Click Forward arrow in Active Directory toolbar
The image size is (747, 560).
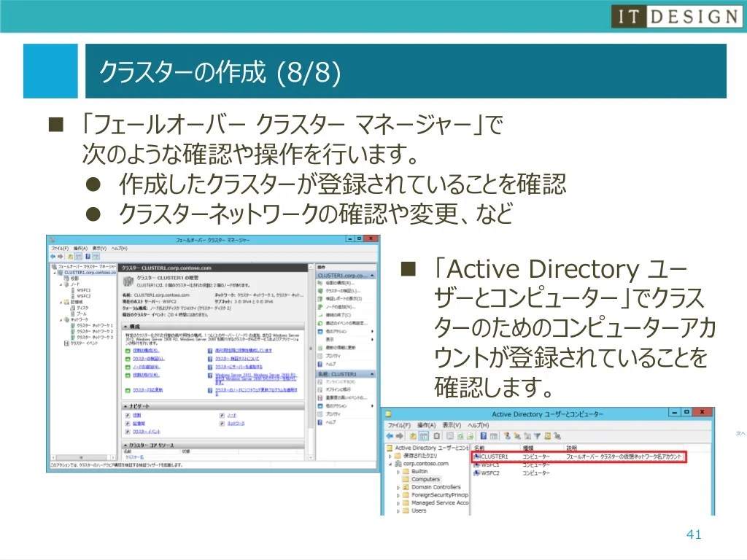399,436
